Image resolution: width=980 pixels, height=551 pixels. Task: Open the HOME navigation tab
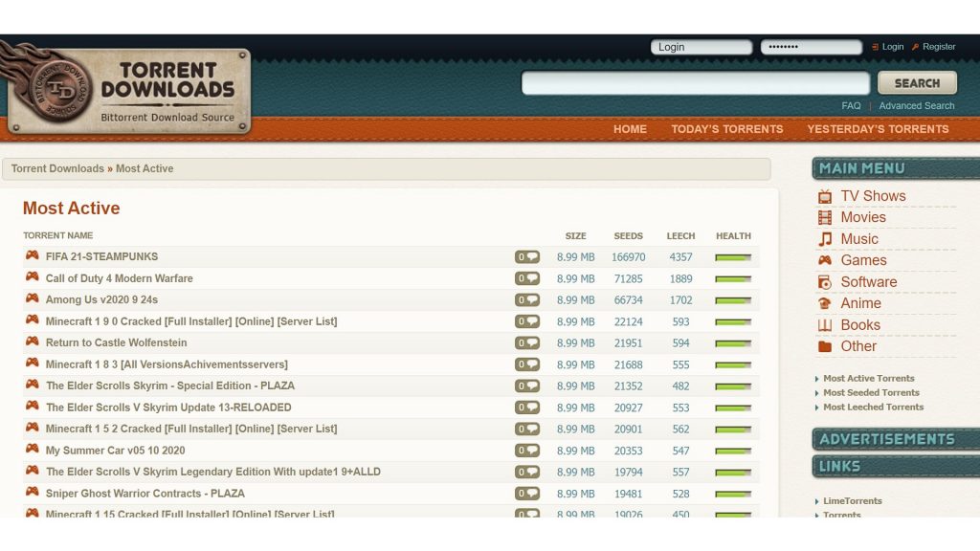click(630, 129)
